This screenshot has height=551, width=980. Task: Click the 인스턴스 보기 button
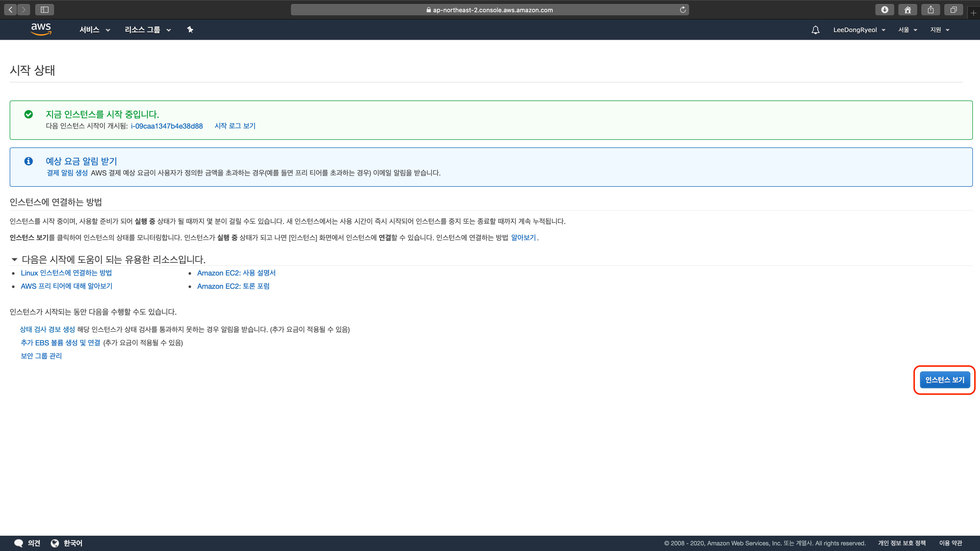[944, 380]
